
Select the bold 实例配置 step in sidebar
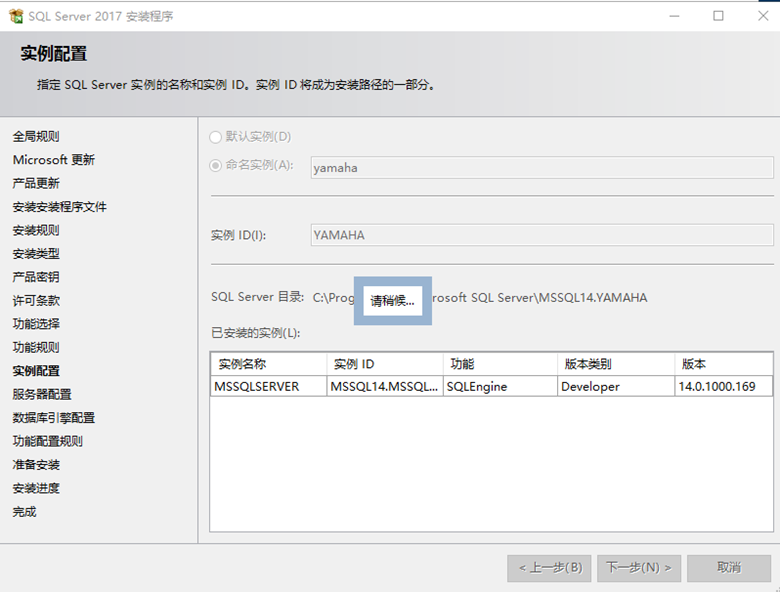point(36,371)
